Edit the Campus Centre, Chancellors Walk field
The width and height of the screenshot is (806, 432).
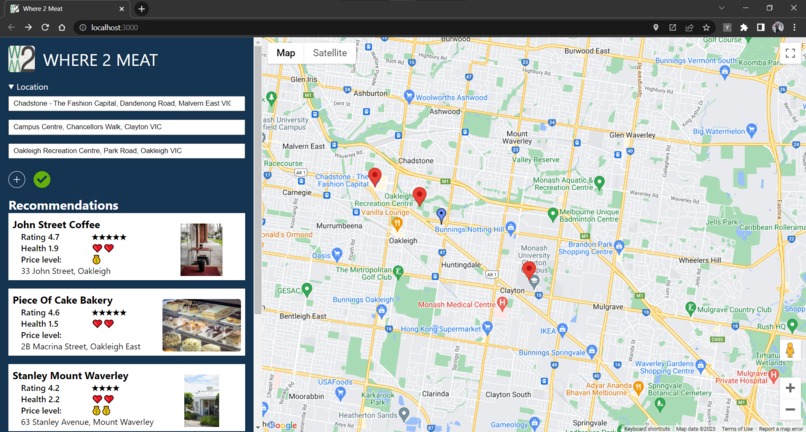126,127
